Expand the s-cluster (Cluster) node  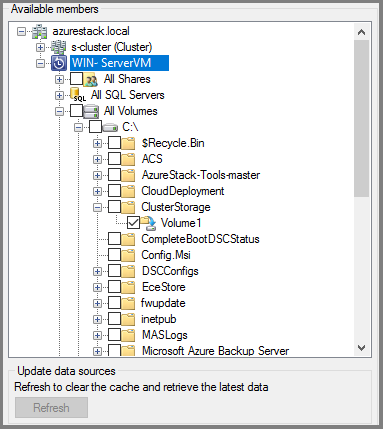[x=40, y=47]
